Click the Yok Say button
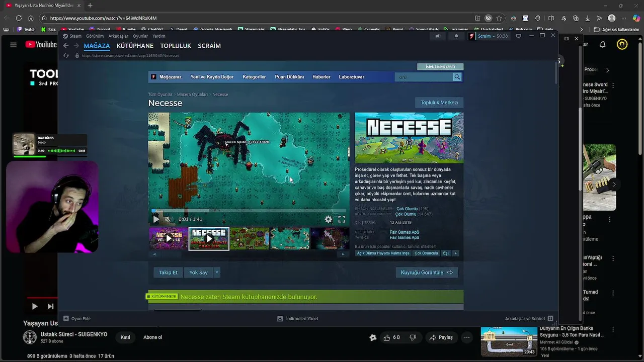This screenshot has width=644, height=362. [x=198, y=273]
